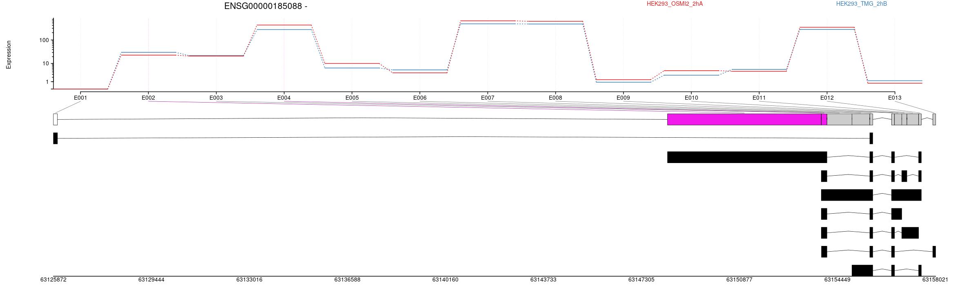Click the y-axis tick value 1

tap(47, 82)
